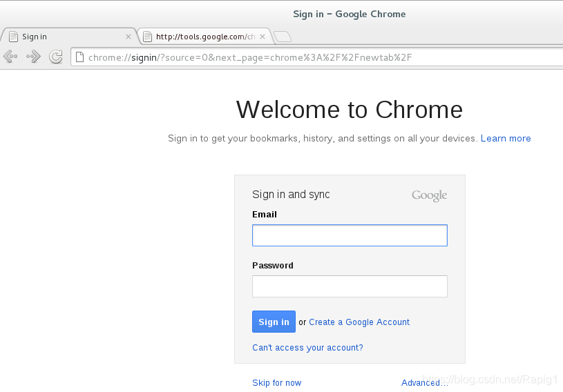
Task: Close the Sign in tab
Action: [128, 37]
